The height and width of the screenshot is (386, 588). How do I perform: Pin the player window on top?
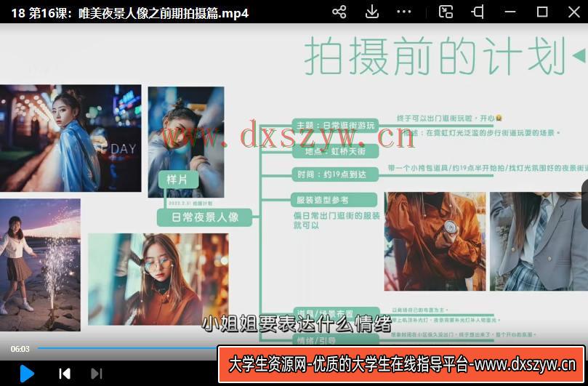(478, 12)
